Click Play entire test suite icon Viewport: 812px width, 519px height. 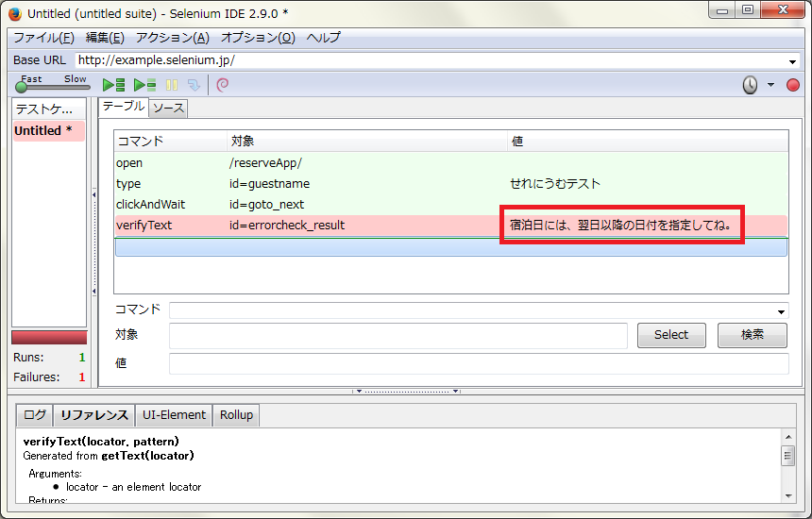point(113,85)
